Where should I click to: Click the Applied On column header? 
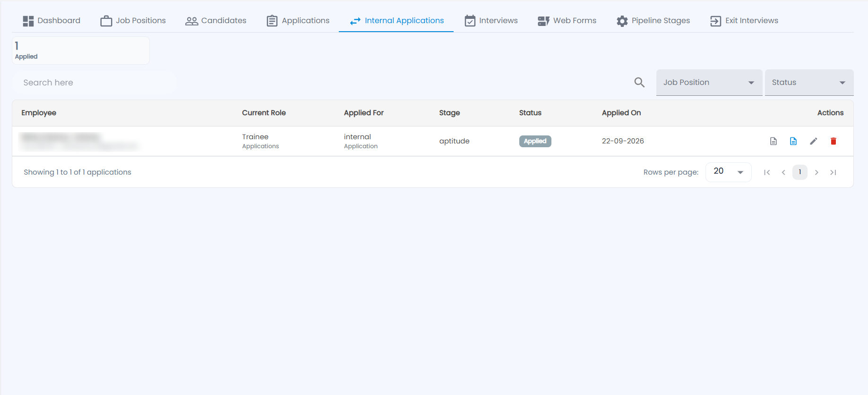pos(621,113)
